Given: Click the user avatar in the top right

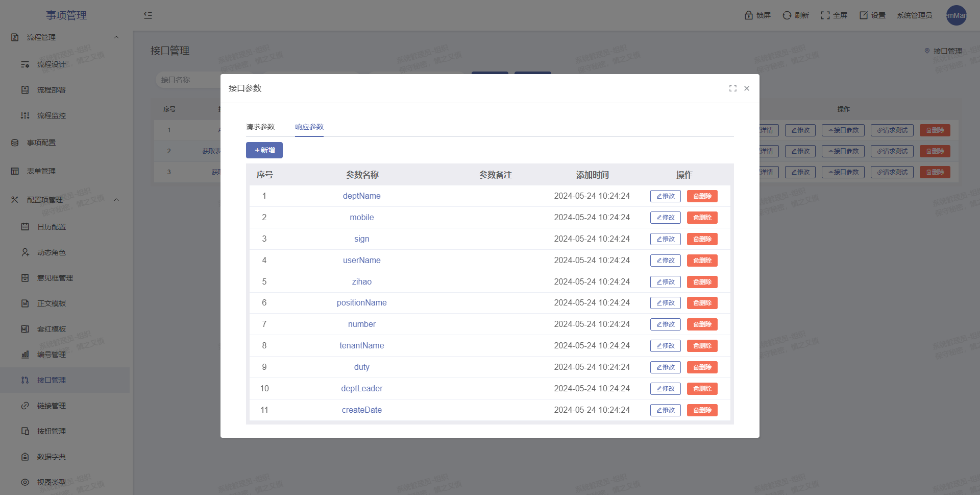Looking at the screenshot, I should (956, 15).
